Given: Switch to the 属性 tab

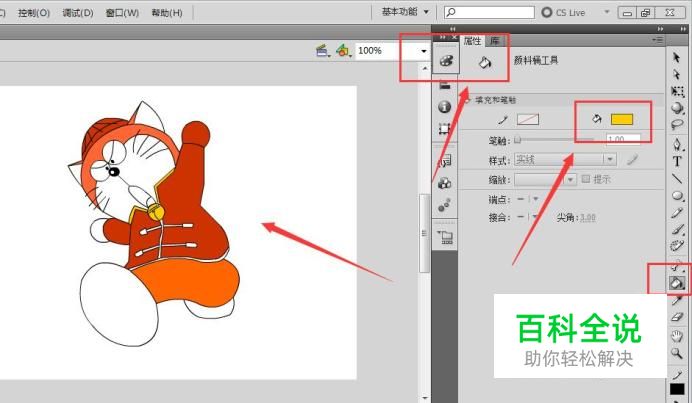Looking at the screenshot, I should point(472,41).
